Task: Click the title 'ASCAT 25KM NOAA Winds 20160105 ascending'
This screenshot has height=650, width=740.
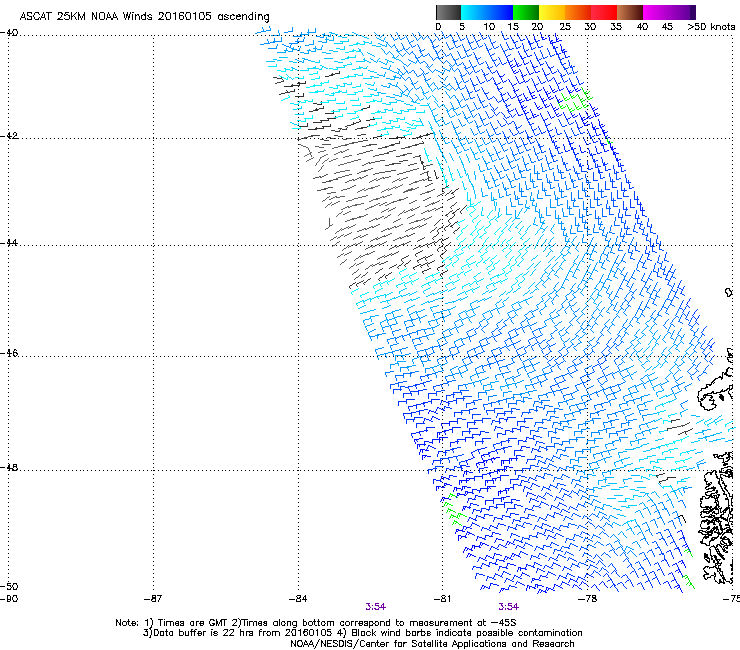Action: coord(144,17)
